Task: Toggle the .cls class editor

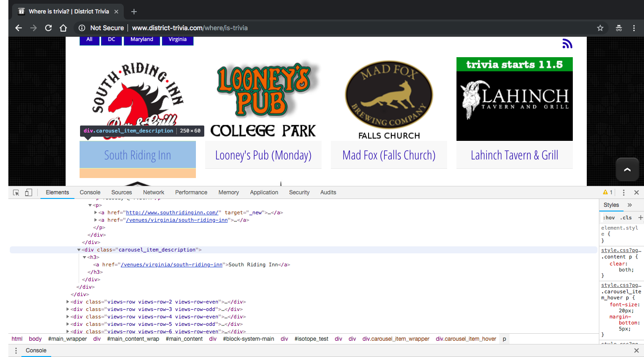Action: tap(626, 218)
